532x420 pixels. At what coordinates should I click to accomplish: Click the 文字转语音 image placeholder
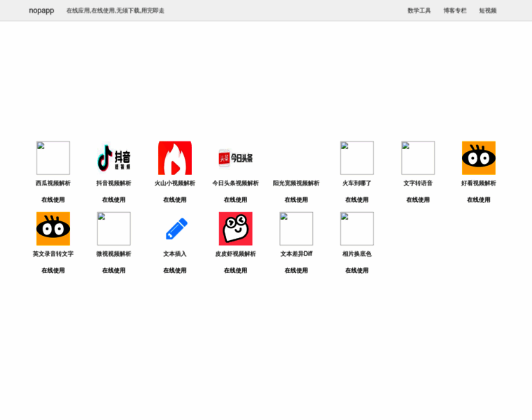tap(418, 158)
